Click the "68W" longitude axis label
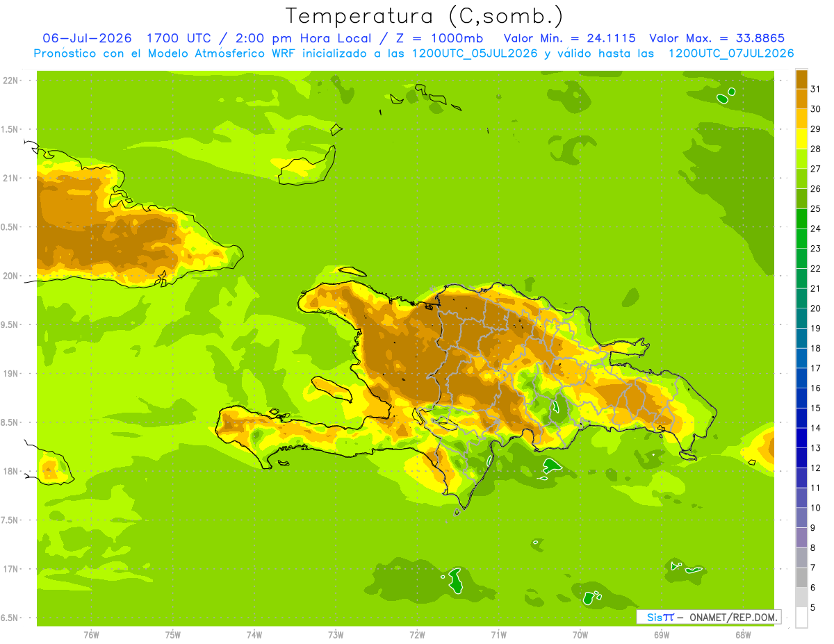The height and width of the screenshot is (644, 834). [x=743, y=635]
